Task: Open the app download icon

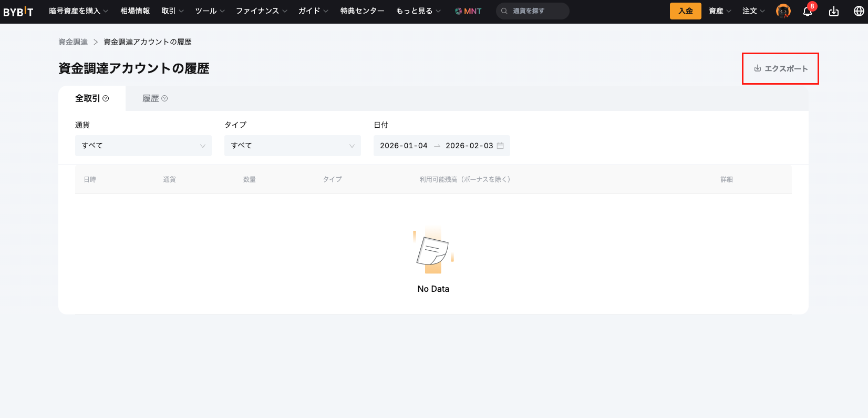Action: pos(834,12)
